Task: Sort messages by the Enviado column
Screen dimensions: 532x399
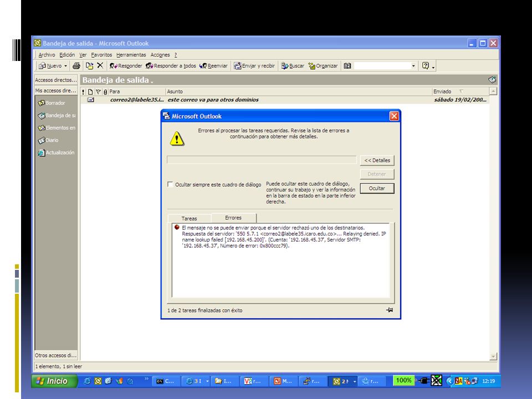Action: click(461, 91)
